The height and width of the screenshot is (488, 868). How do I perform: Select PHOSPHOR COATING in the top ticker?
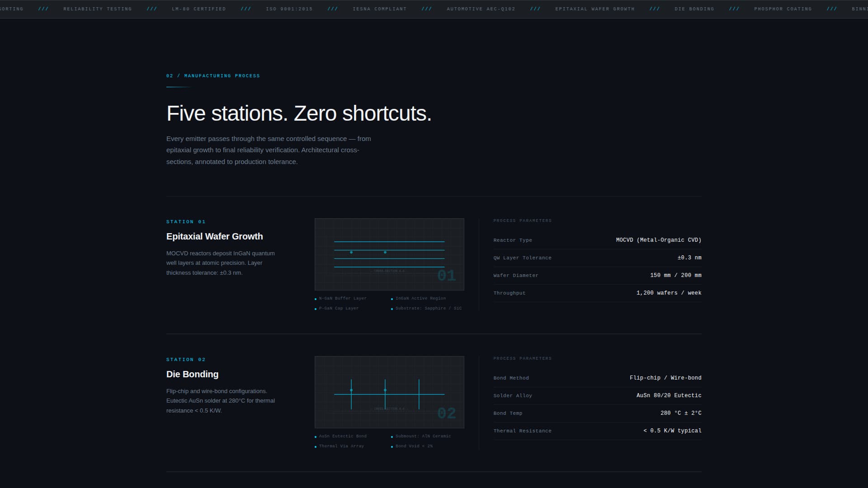click(x=783, y=9)
